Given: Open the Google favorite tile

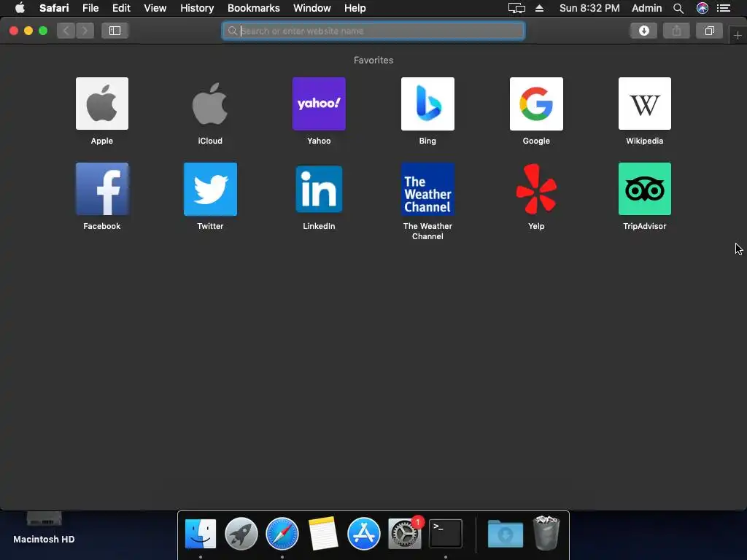Looking at the screenshot, I should [536, 104].
